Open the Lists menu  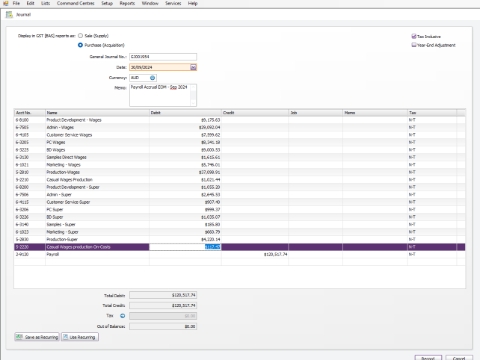pos(45,3)
